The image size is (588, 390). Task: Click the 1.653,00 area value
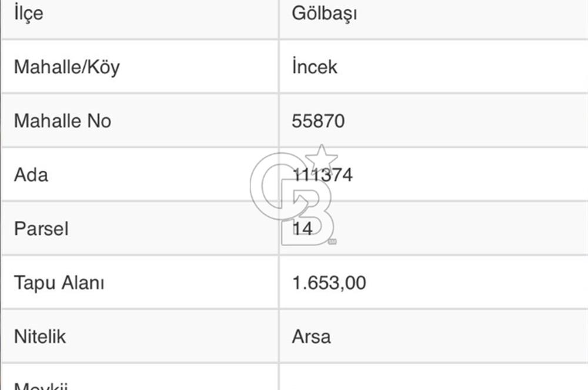pyautogui.click(x=329, y=283)
